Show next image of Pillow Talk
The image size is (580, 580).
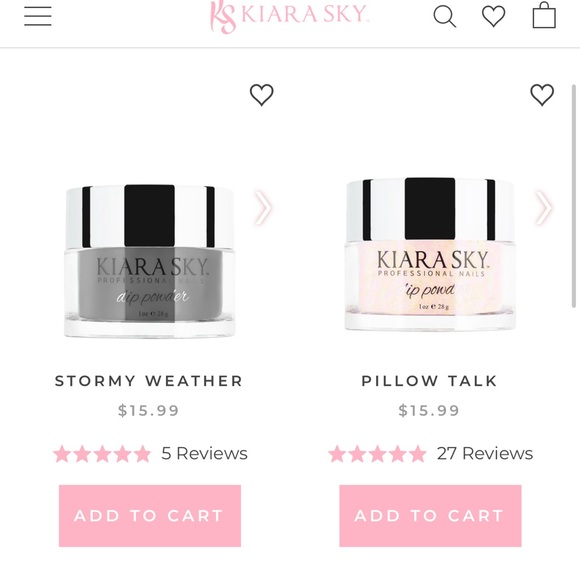[544, 208]
